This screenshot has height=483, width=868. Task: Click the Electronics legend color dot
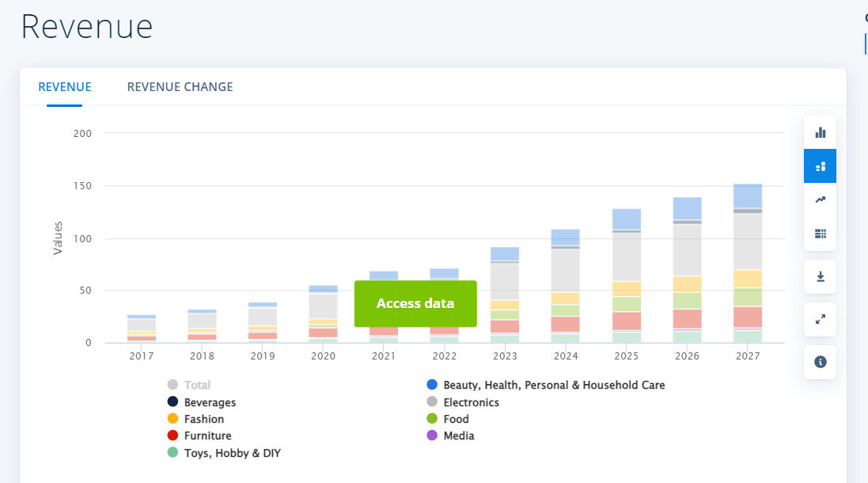[432, 402]
